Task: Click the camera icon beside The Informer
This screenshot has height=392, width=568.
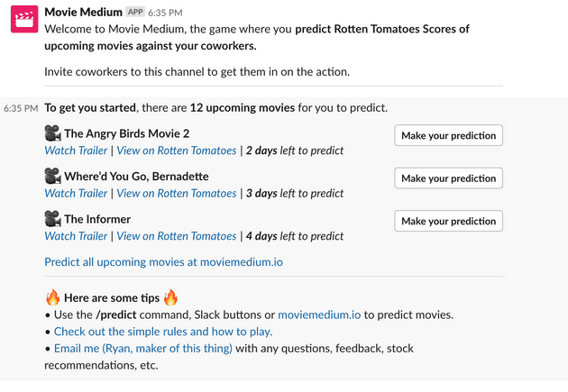Action: (x=53, y=219)
